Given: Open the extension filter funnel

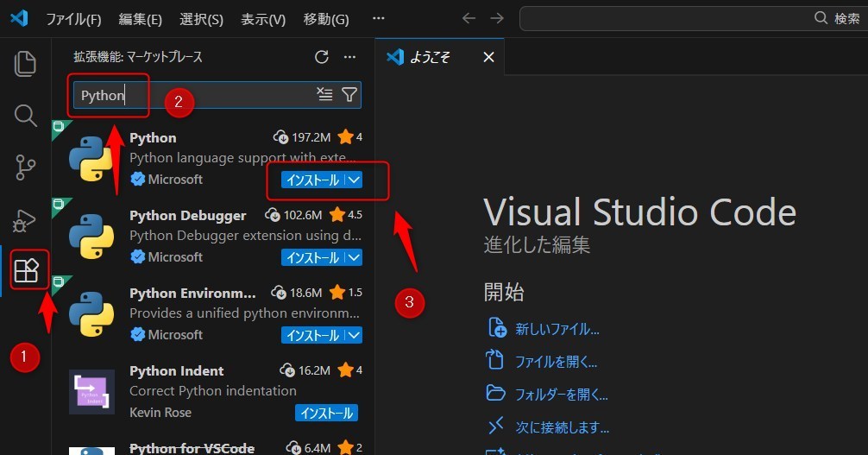Looking at the screenshot, I should (x=349, y=95).
